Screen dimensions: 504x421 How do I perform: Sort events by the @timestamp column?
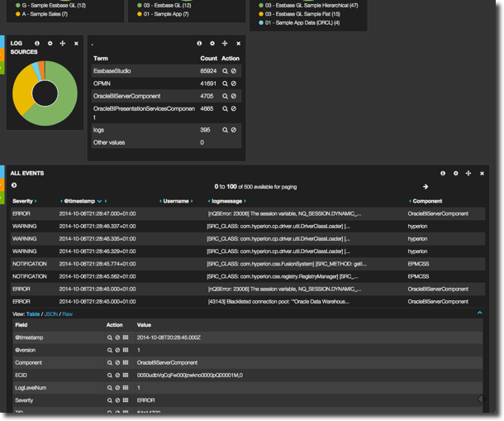(x=81, y=201)
